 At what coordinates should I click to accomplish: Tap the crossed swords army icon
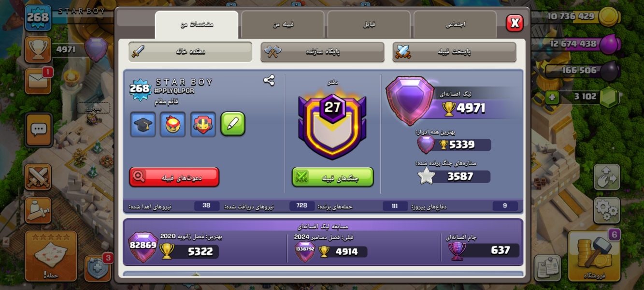[x=38, y=177]
